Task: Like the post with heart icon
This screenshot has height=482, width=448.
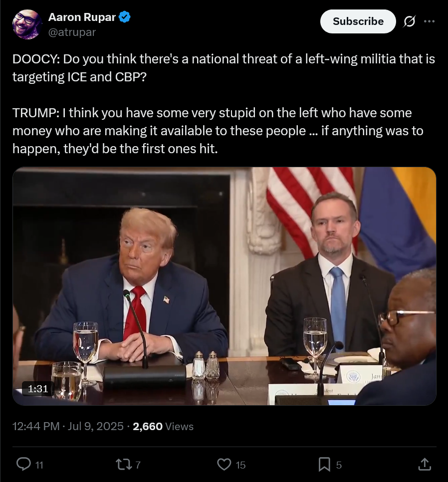Action: tap(224, 465)
